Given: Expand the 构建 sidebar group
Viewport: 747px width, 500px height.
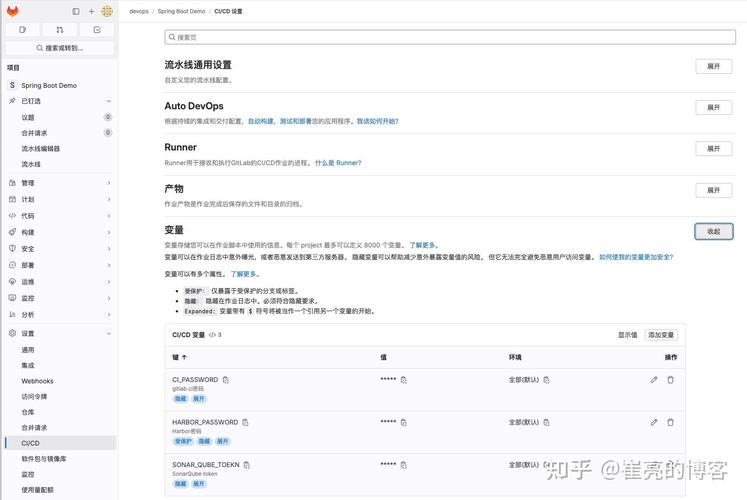Looking at the screenshot, I should click(x=109, y=232).
